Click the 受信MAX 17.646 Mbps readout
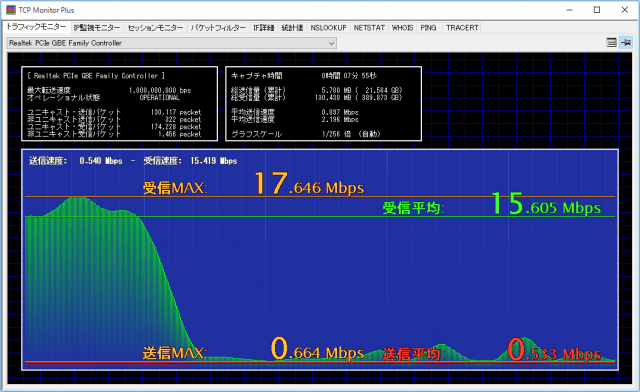The width and height of the screenshot is (640, 392). tap(253, 185)
